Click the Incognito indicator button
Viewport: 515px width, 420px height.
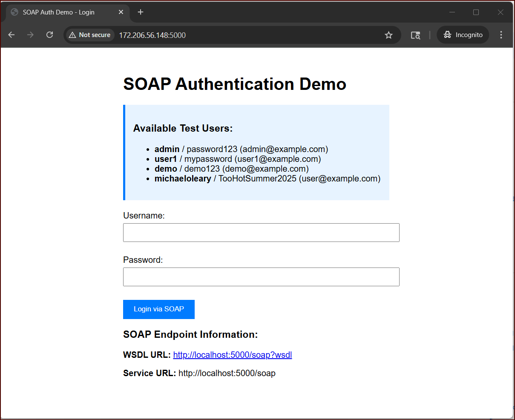(463, 35)
